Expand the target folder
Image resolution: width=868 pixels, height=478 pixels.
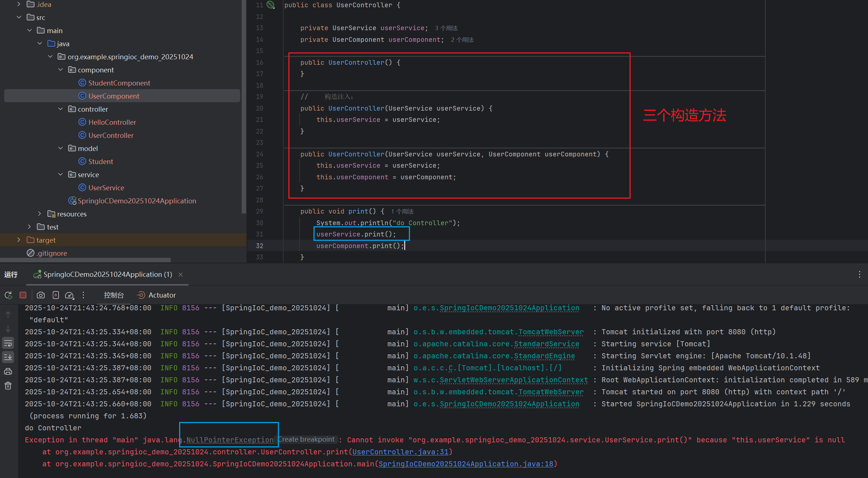tap(19, 240)
